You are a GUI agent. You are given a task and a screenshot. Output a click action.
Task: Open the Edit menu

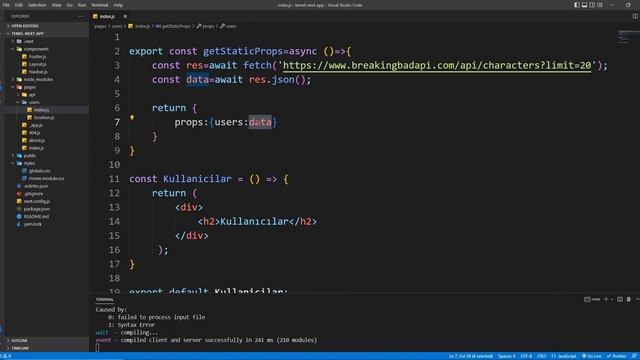[x=19, y=5]
